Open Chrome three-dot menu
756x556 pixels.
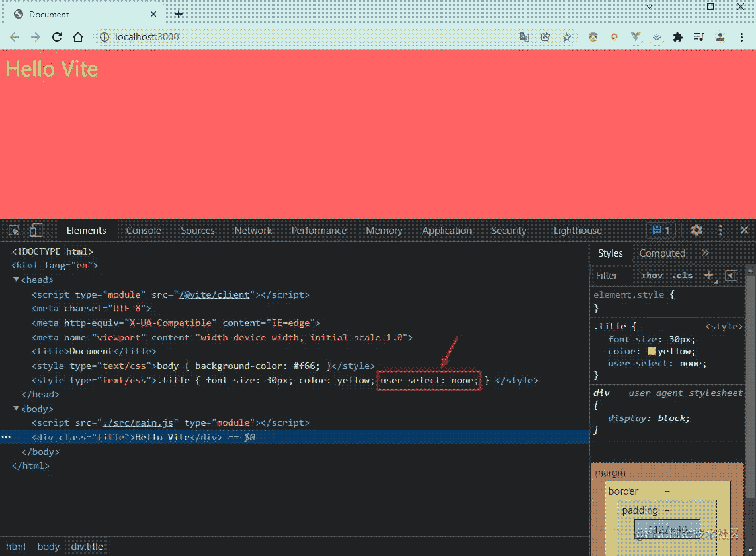[x=741, y=37]
